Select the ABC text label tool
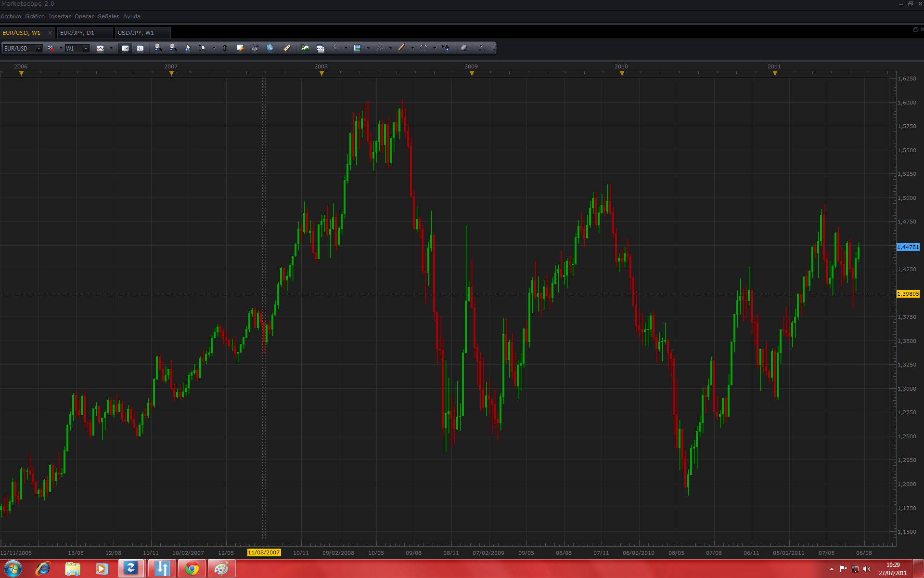Image resolution: width=924 pixels, height=578 pixels. [x=446, y=48]
